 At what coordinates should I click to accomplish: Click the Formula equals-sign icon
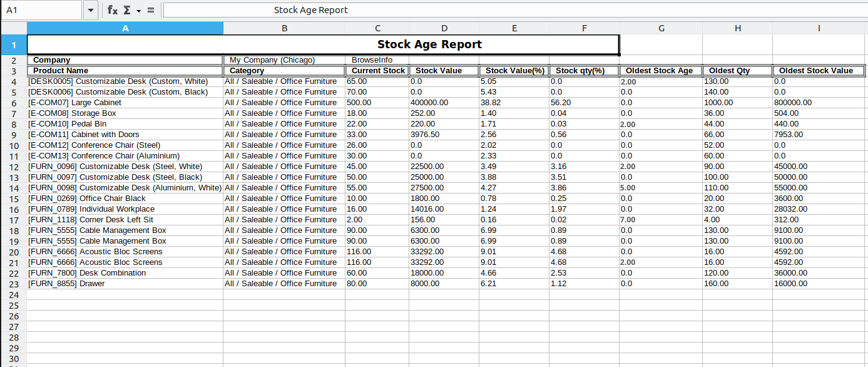(x=151, y=10)
